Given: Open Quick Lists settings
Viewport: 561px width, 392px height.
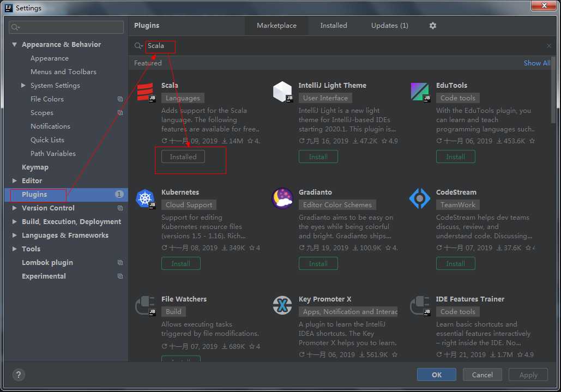Looking at the screenshot, I should 47,140.
